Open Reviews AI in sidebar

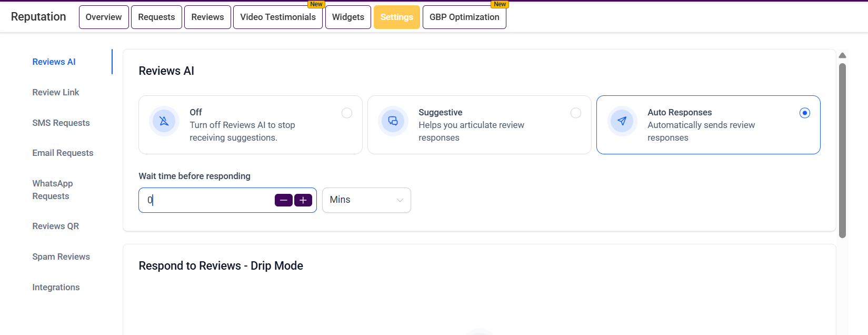click(54, 62)
